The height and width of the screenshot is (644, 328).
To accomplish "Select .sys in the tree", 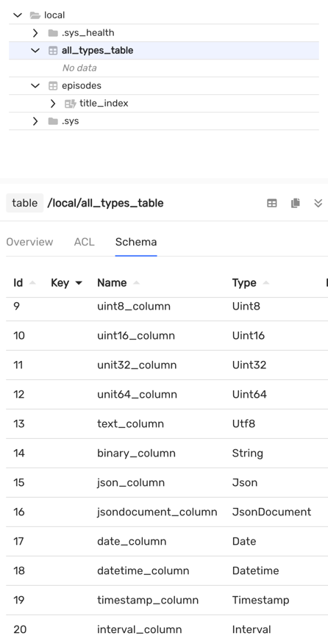I will (71, 121).
